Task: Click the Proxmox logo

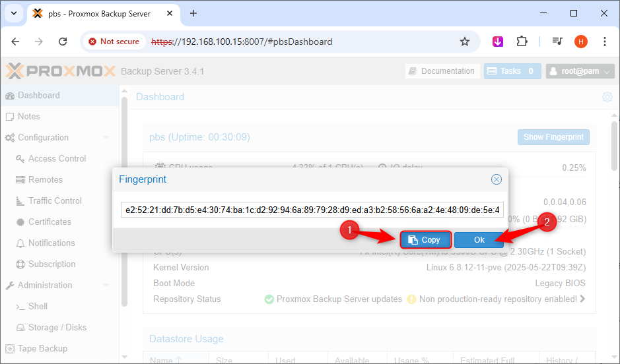Action: tap(61, 71)
